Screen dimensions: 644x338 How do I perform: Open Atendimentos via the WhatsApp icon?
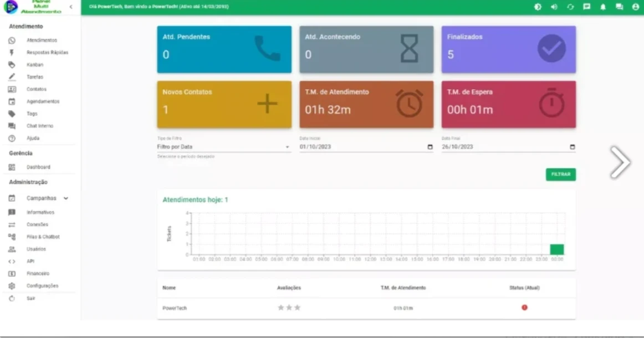[12, 40]
